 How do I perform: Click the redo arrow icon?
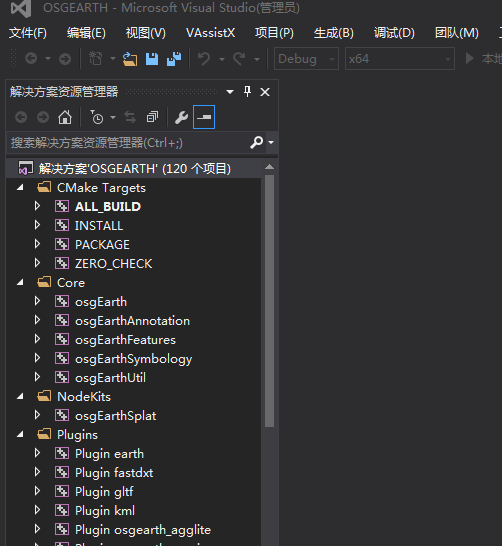pos(239,59)
